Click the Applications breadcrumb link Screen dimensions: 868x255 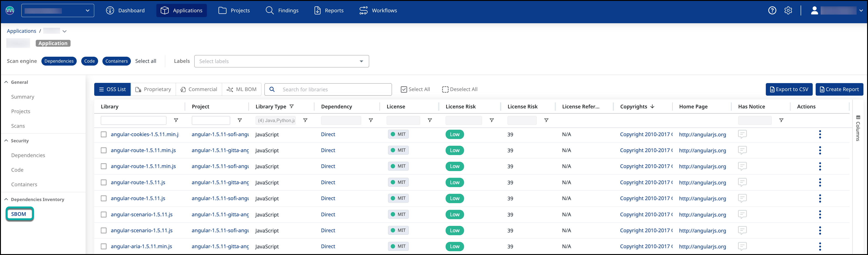coord(21,31)
